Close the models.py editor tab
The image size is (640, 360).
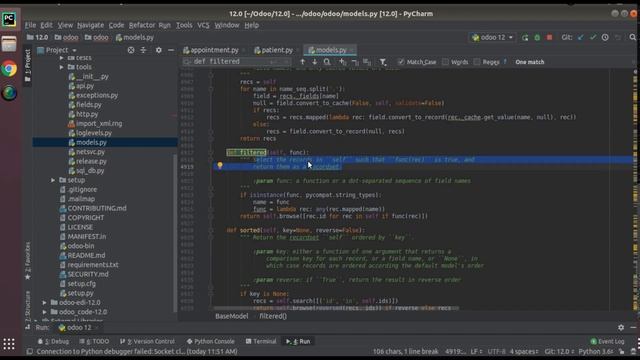(x=352, y=50)
